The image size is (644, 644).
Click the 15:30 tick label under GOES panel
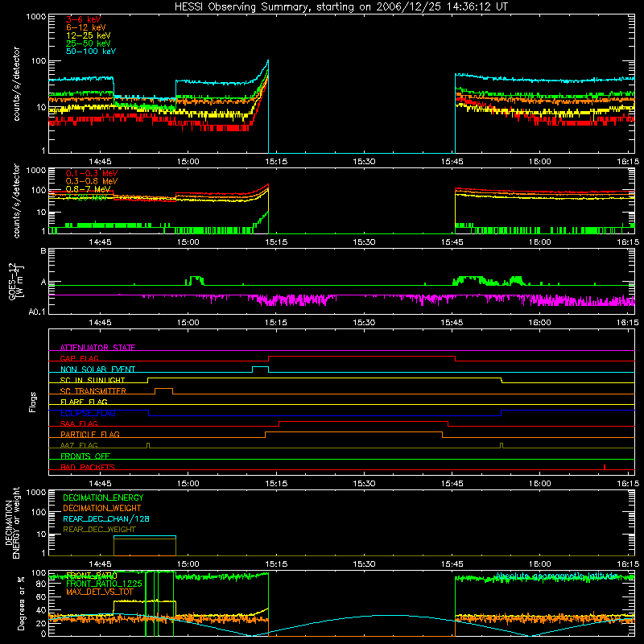tap(364, 323)
